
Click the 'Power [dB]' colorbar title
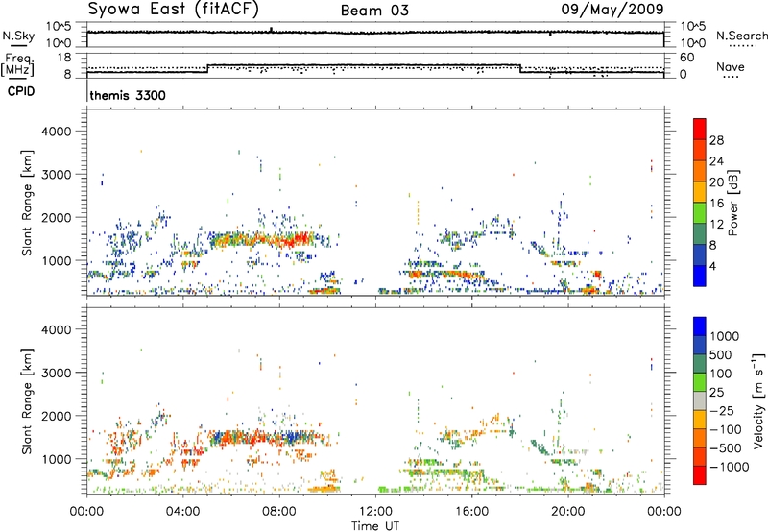click(732, 203)
